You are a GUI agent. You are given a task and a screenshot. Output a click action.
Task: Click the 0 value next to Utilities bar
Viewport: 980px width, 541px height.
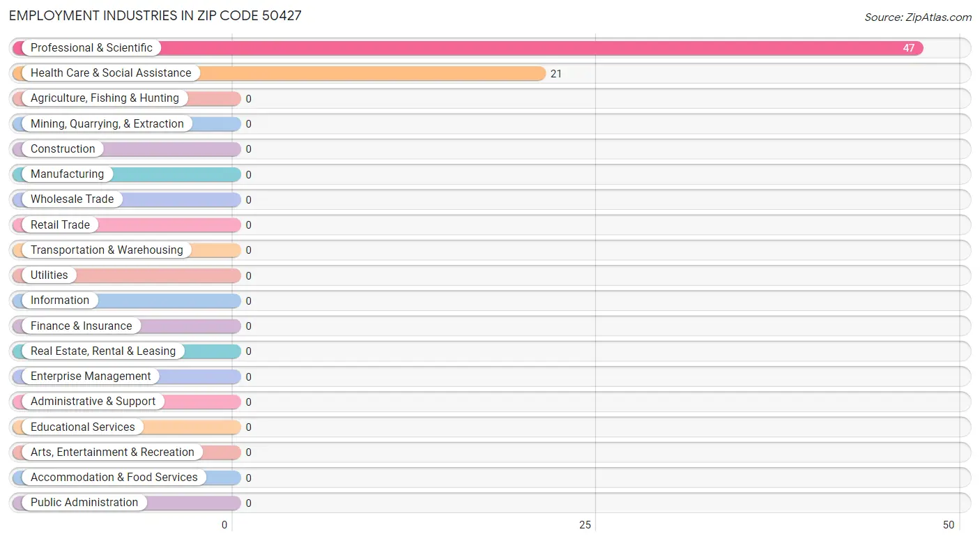coord(248,275)
